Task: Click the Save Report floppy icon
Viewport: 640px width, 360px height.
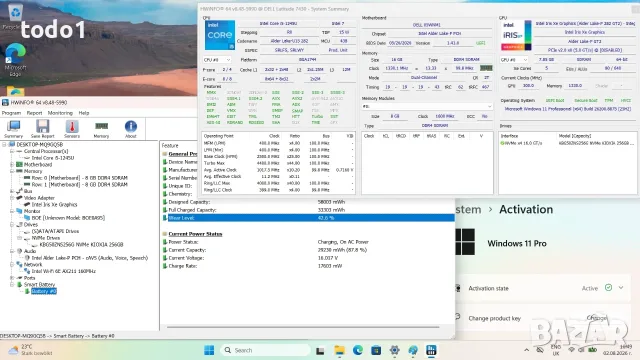Action: [42, 129]
